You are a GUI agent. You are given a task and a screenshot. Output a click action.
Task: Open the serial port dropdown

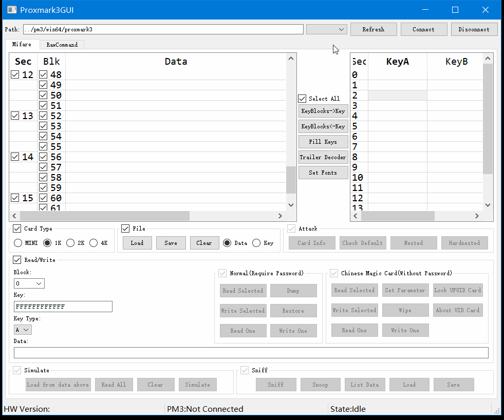pyautogui.click(x=327, y=29)
